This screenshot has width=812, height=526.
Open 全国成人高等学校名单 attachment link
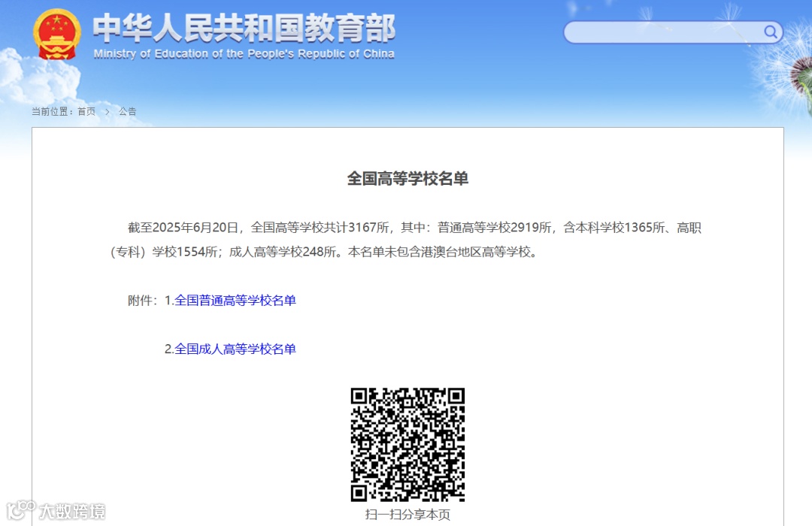pos(235,349)
